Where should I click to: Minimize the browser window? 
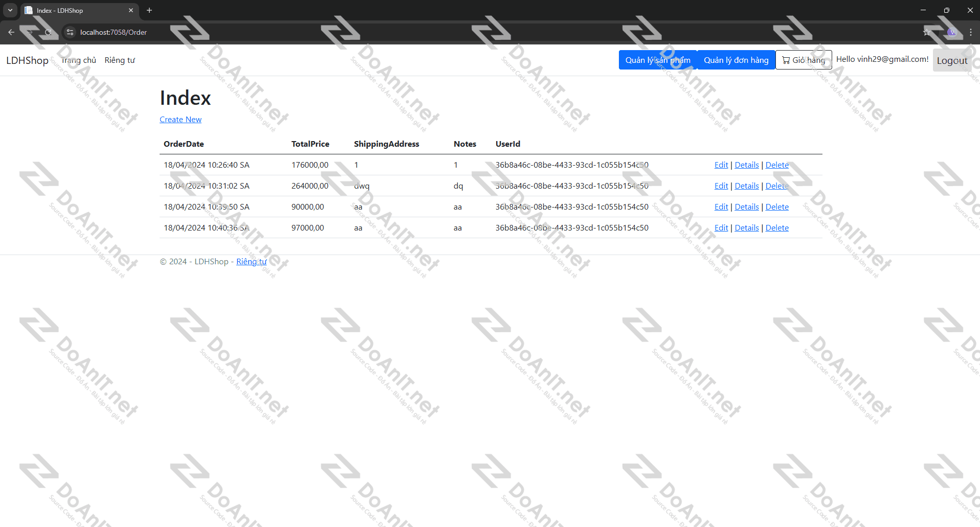pos(923,10)
